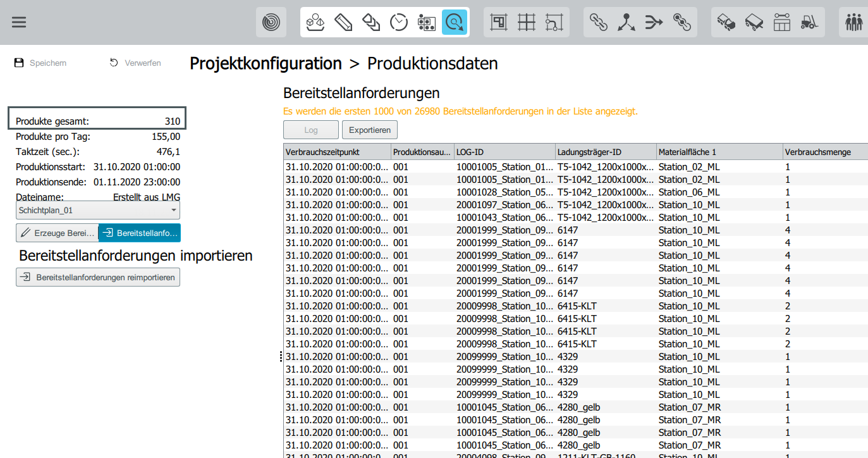Click Verwerfen to discard changes
868x458 pixels.
pos(135,63)
